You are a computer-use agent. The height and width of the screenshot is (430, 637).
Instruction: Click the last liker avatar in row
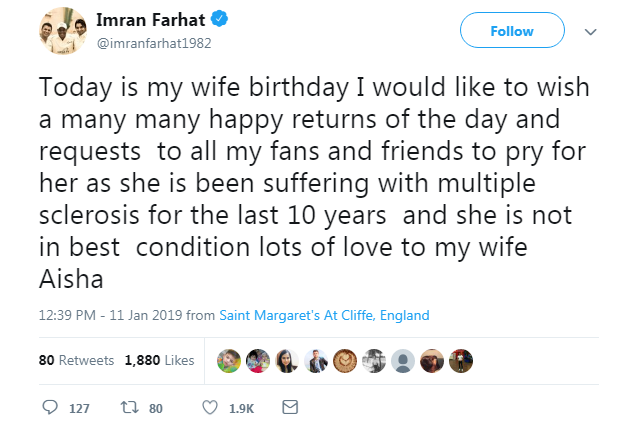click(461, 360)
